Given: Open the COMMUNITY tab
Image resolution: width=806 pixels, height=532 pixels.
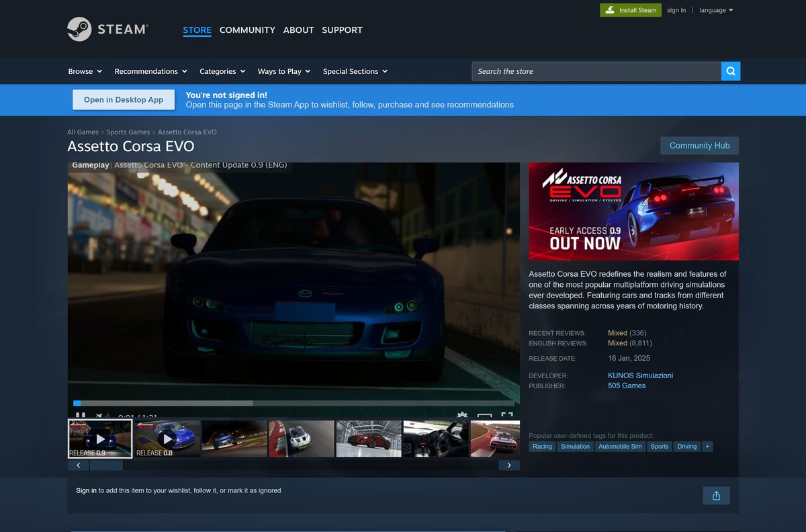Looking at the screenshot, I should [x=247, y=30].
